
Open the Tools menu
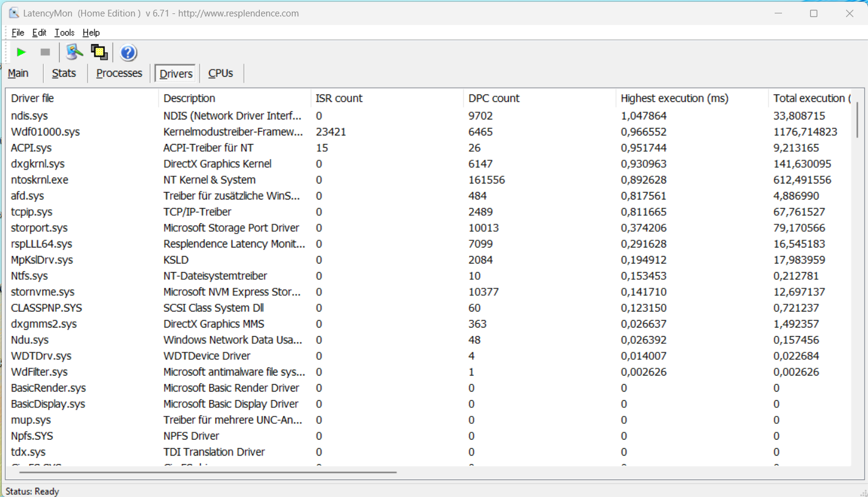(64, 33)
